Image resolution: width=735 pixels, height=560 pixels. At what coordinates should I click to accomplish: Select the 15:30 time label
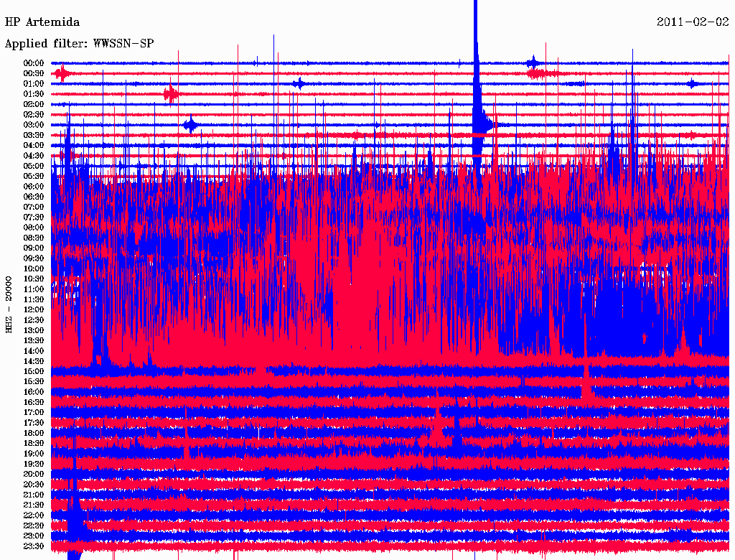pyautogui.click(x=34, y=382)
